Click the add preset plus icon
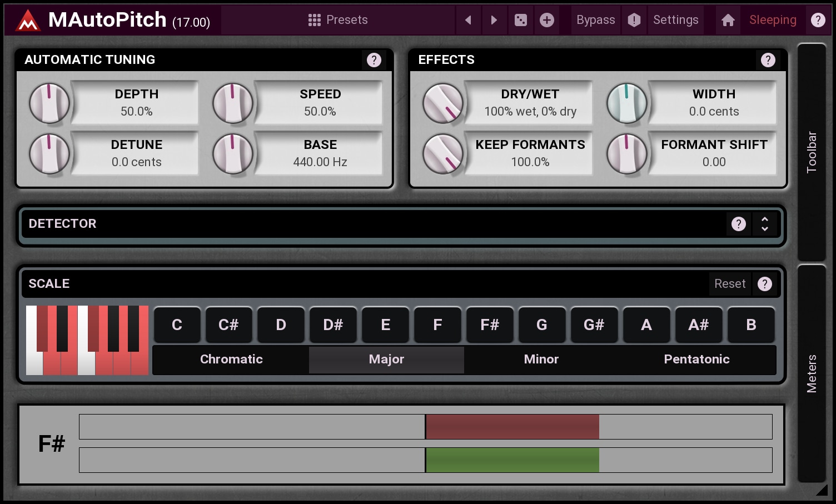 click(x=547, y=21)
